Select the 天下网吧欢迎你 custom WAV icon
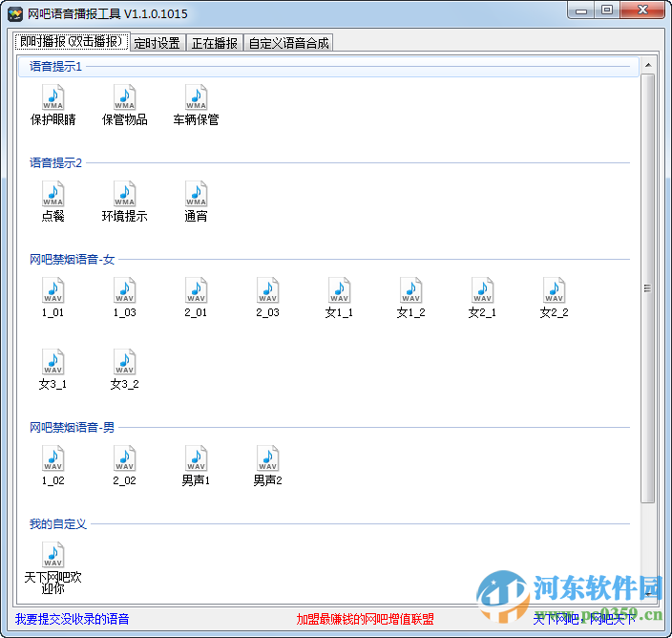Screen dimensions: 672x638 click(x=52, y=555)
